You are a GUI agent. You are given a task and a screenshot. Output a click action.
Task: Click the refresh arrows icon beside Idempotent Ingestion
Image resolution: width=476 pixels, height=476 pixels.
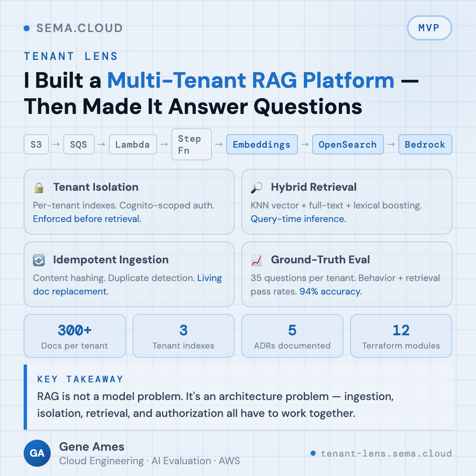click(39, 260)
